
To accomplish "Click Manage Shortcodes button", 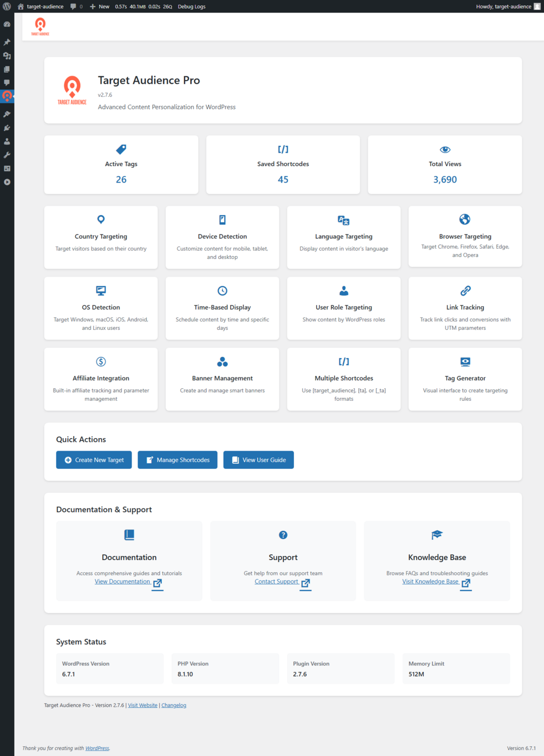I will pos(178,460).
